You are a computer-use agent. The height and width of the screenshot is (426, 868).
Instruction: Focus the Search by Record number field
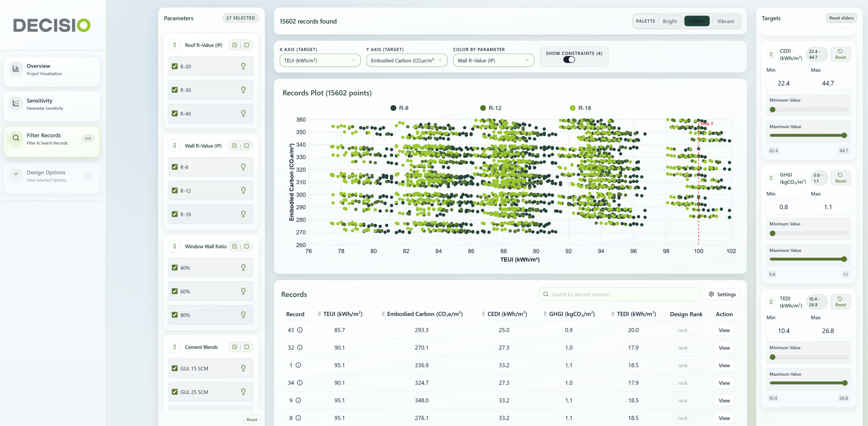coord(619,294)
